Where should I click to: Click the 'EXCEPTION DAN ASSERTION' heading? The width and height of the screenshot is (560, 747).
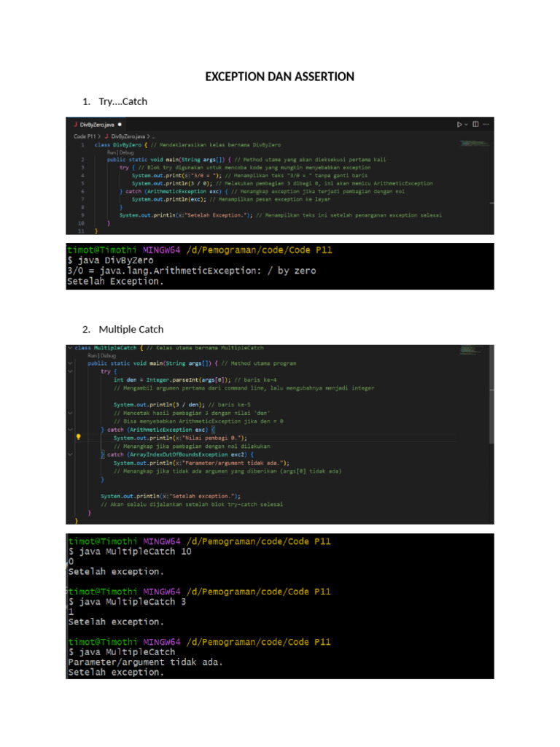[279, 77]
